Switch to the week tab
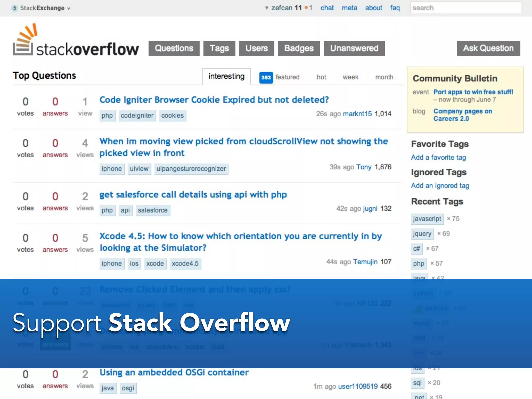The width and height of the screenshot is (532, 399). [x=350, y=77]
